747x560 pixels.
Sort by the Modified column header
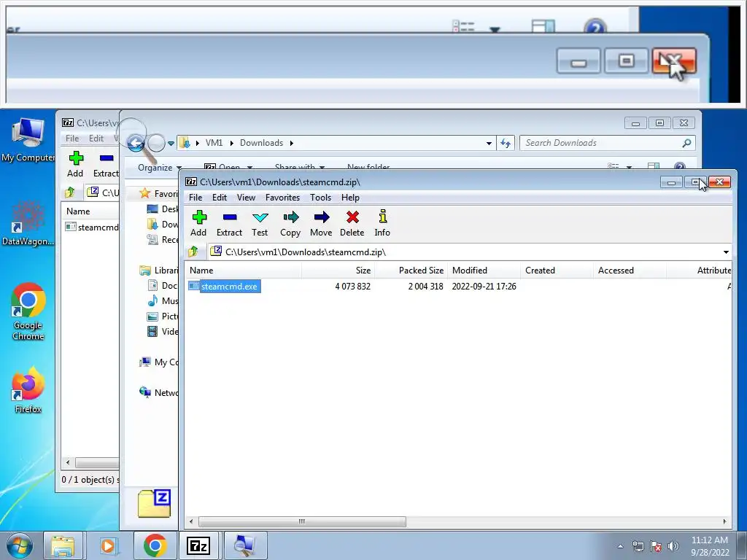484,271
